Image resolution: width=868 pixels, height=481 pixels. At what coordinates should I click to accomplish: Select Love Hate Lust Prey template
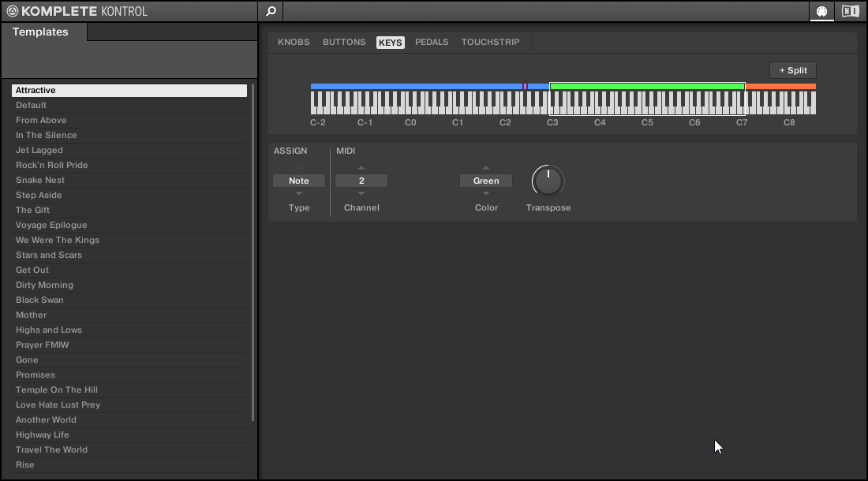coord(129,405)
